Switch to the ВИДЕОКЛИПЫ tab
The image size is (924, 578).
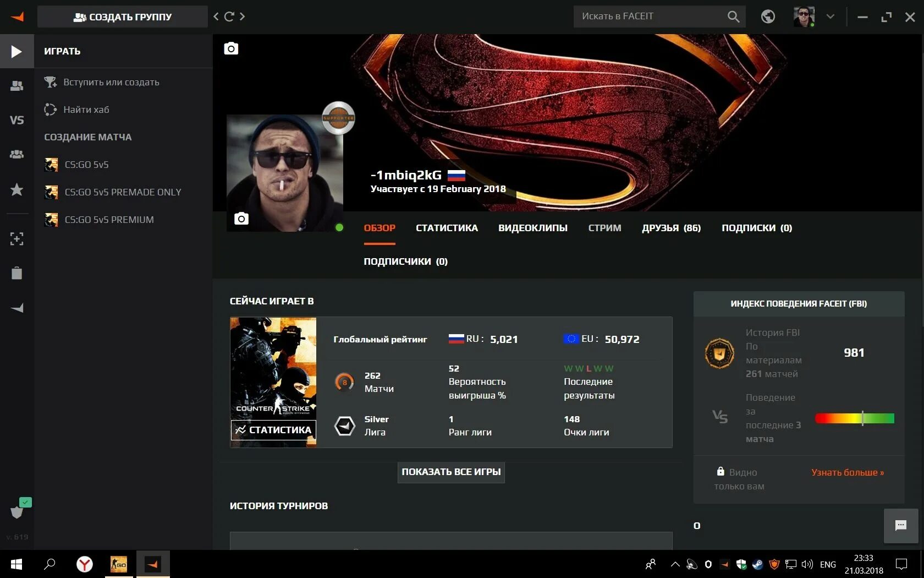(533, 228)
